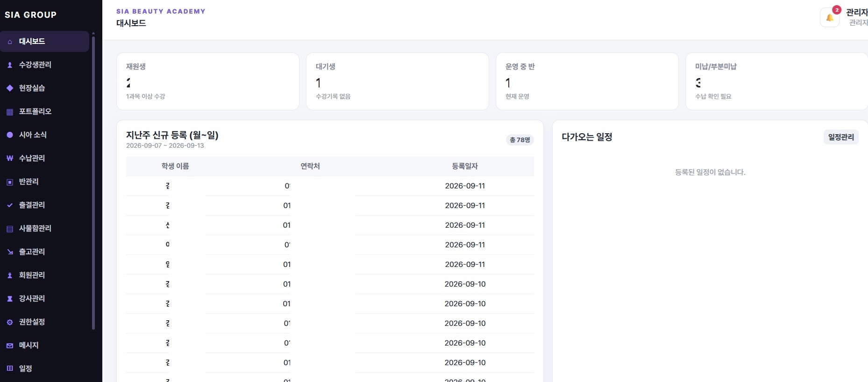Viewport: 868px width, 382px height.
Task: Open 대시보드 in the sidebar
Action: [44, 41]
